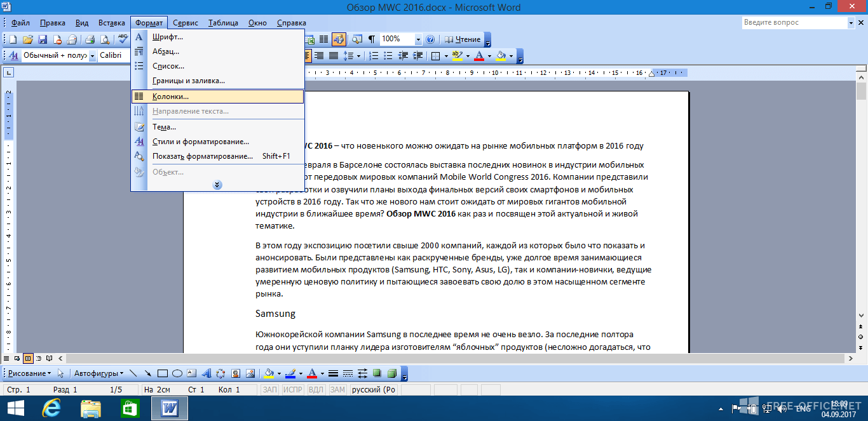This screenshot has height=421, width=868.
Task: Open line style options
Action: [x=334, y=373]
